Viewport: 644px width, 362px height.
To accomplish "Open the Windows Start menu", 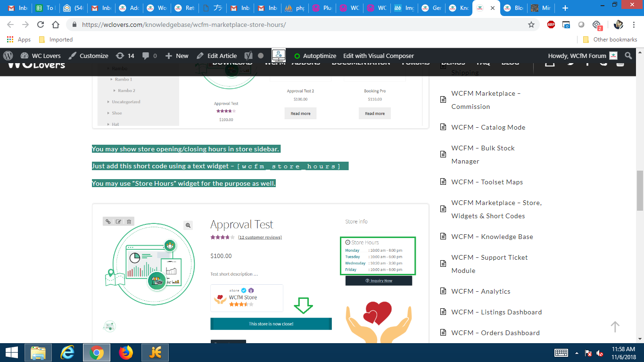I will click(x=11, y=353).
